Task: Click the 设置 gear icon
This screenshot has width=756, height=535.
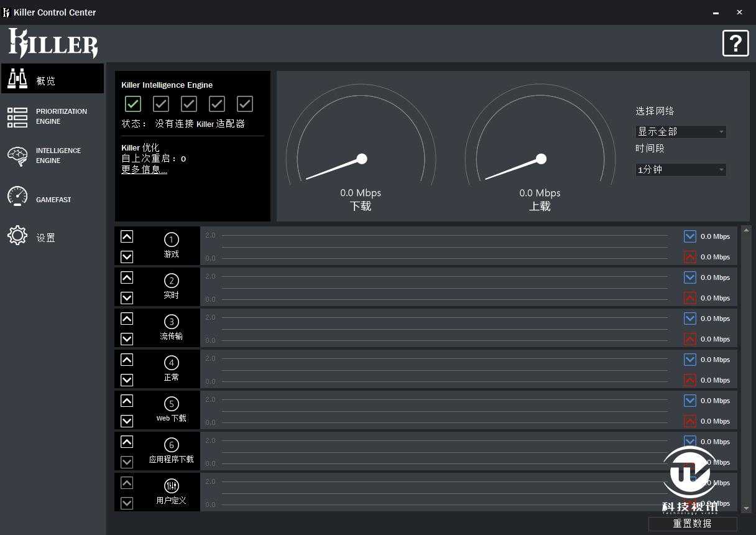Action: pyautogui.click(x=17, y=236)
